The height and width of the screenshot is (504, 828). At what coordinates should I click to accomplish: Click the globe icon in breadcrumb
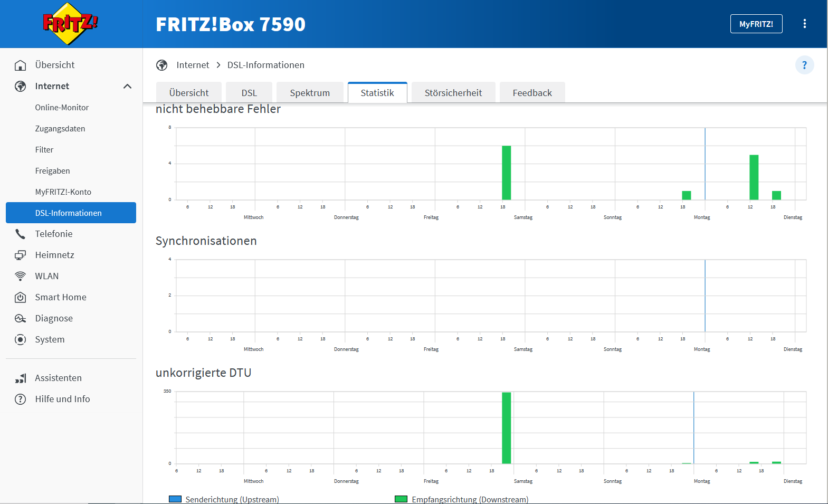click(162, 65)
